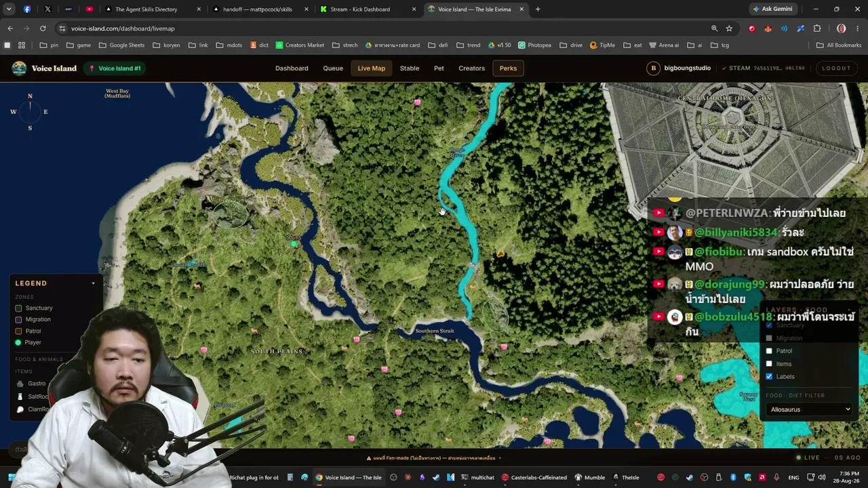The height and width of the screenshot is (488, 868).
Task: Click the Bluetooth tray icon
Action: [x=733, y=477]
